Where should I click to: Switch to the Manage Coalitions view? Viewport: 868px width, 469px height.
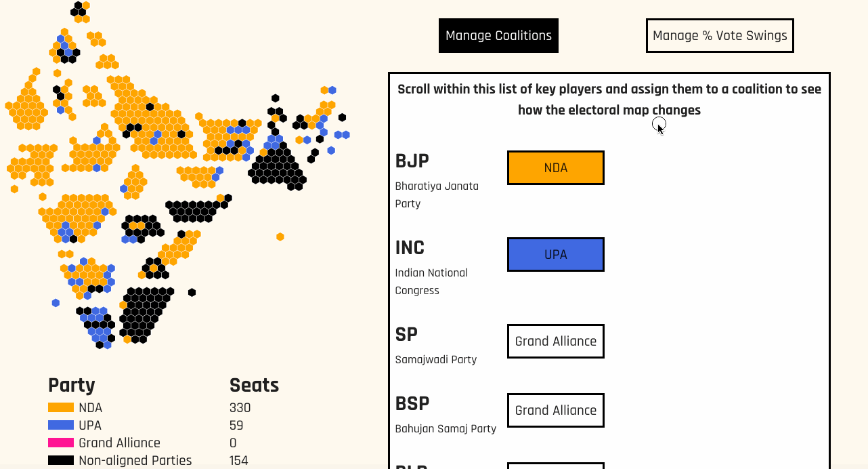point(498,35)
